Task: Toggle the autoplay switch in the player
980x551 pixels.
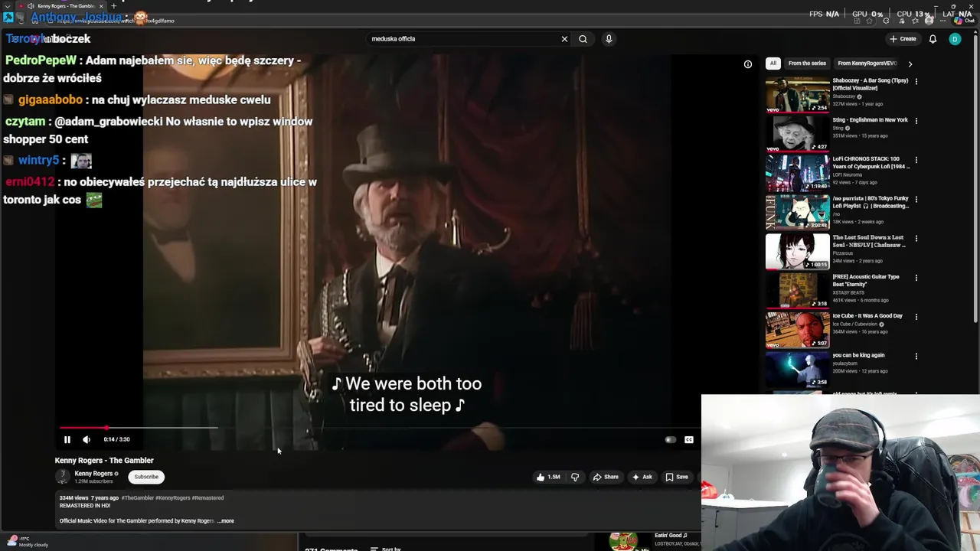Action: (670, 439)
